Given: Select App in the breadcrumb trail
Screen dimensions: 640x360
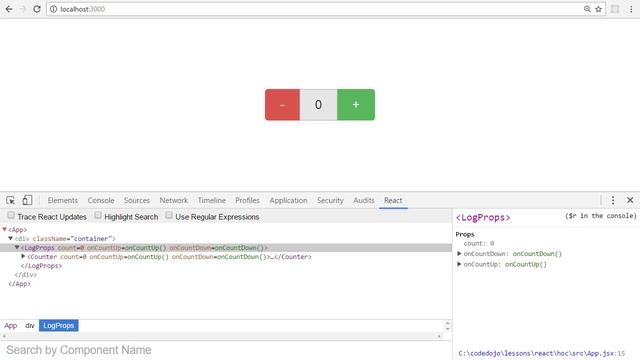Looking at the screenshot, I should 11,326.
